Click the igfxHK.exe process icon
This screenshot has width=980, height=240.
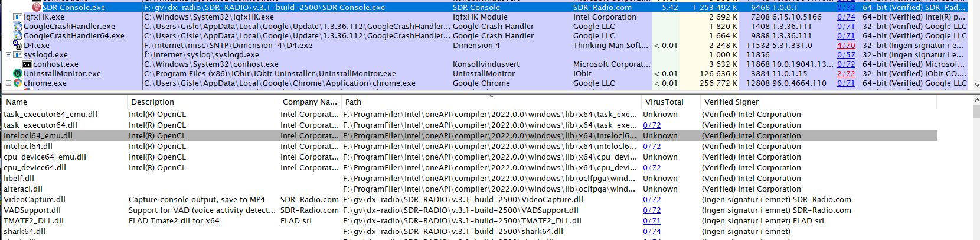[x=18, y=17]
